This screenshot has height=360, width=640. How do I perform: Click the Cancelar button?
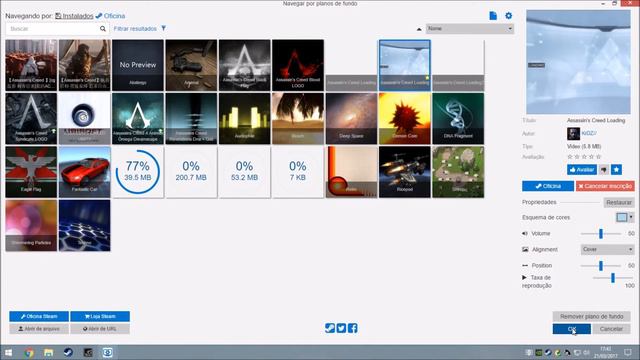[611, 329]
